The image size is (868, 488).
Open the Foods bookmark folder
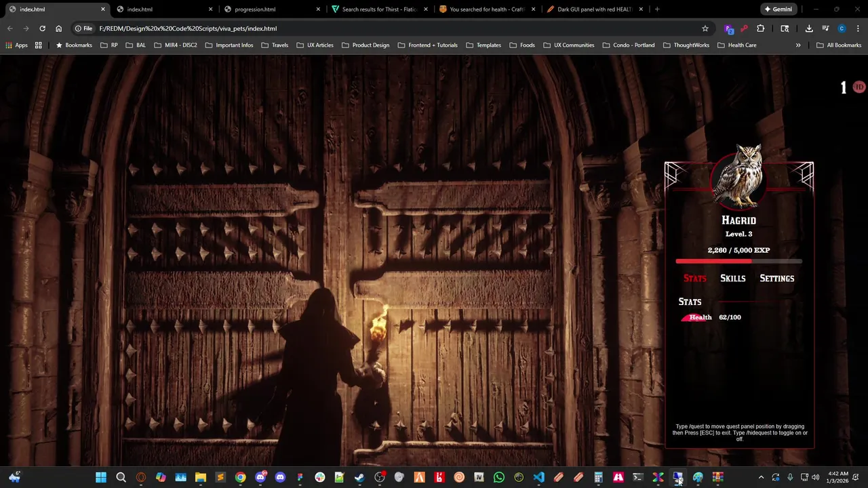click(522, 45)
